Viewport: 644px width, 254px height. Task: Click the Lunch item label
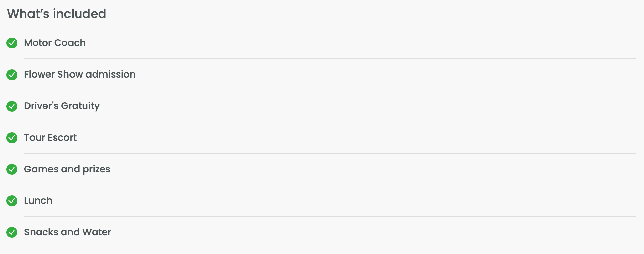[38, 201]
